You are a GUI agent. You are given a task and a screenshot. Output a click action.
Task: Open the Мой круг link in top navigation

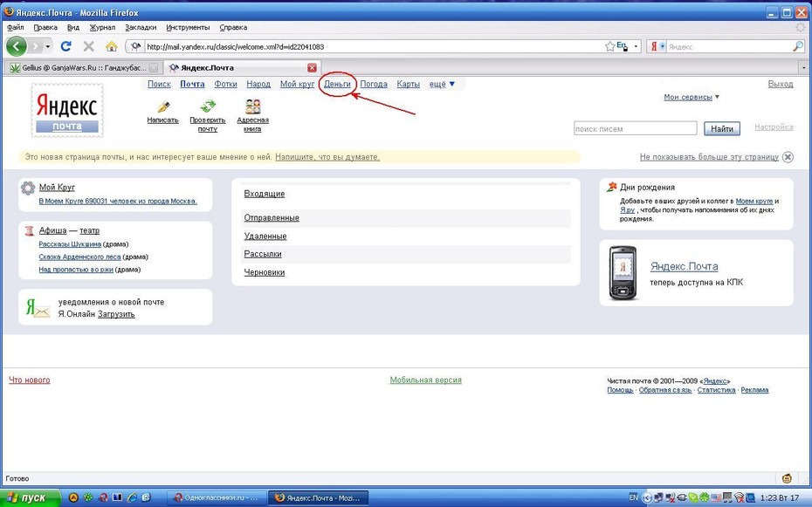click(x=297, y=84)
